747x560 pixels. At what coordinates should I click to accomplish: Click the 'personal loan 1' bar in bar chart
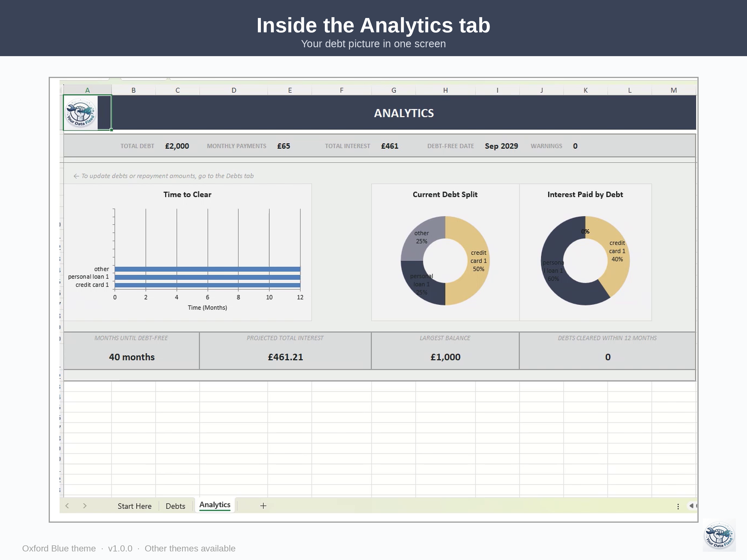point(207,277)
